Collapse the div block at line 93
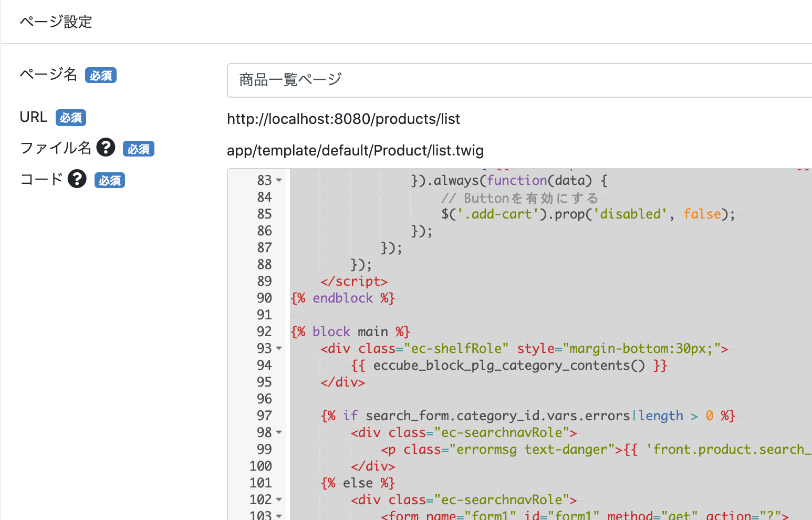 coord(279,348)
